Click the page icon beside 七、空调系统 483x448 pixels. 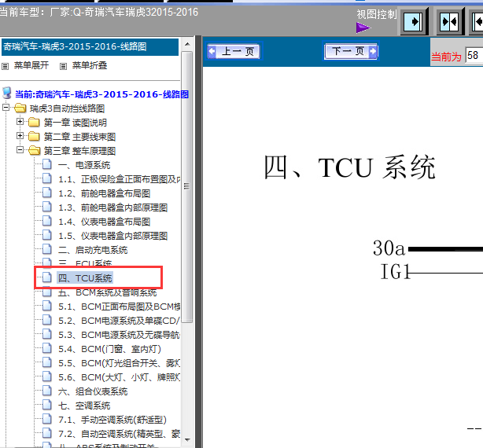pos(47,405)
